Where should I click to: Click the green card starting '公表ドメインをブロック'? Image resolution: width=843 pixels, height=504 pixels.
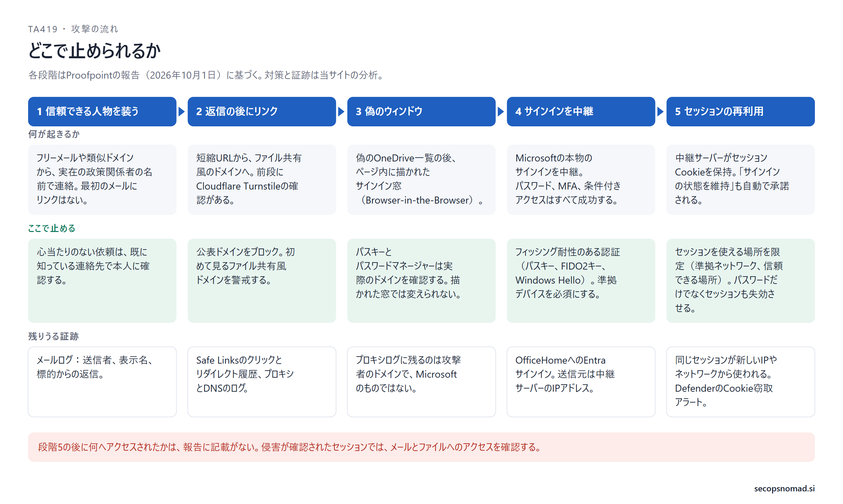pyautogui.click(x=262, y=280)
